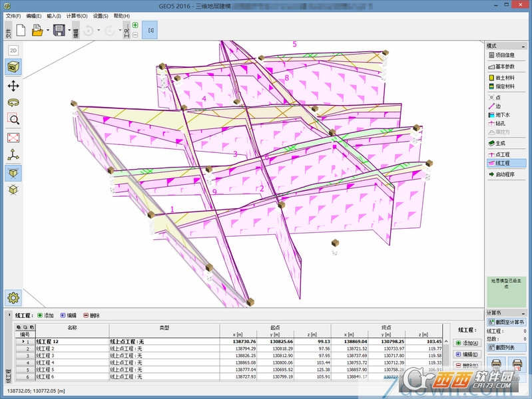Screen dimensions: 532x399
Task: Click the undo arrow icon
Action: click(89, 31)
